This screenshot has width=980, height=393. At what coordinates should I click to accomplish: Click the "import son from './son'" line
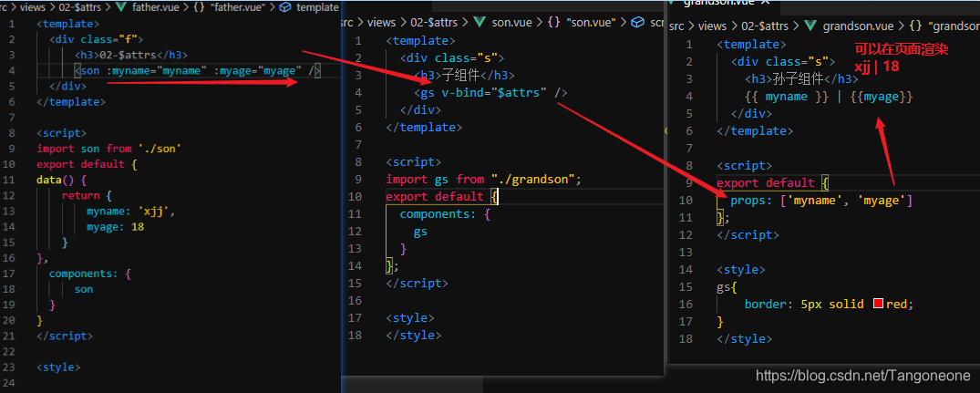(x=108, y=149)
